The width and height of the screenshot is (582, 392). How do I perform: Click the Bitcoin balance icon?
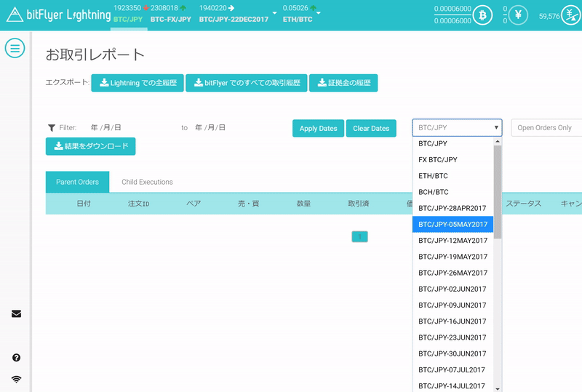[x=482, y=15]
